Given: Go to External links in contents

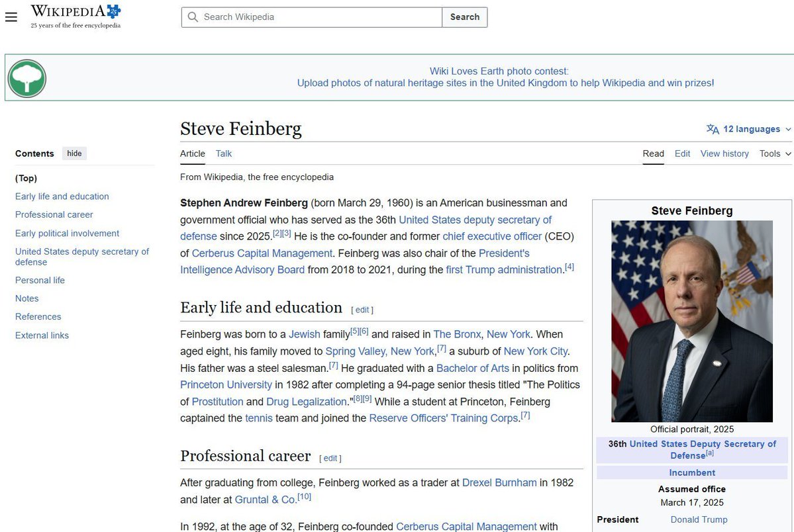Looking at the screenshot, I should point(42,335).
